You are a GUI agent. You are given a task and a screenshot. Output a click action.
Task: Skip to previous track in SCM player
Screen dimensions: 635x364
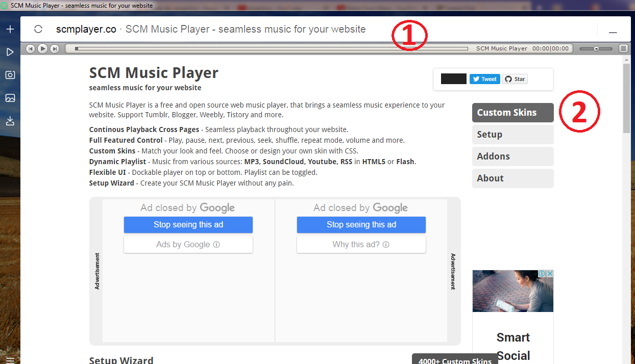coord(31,48)
